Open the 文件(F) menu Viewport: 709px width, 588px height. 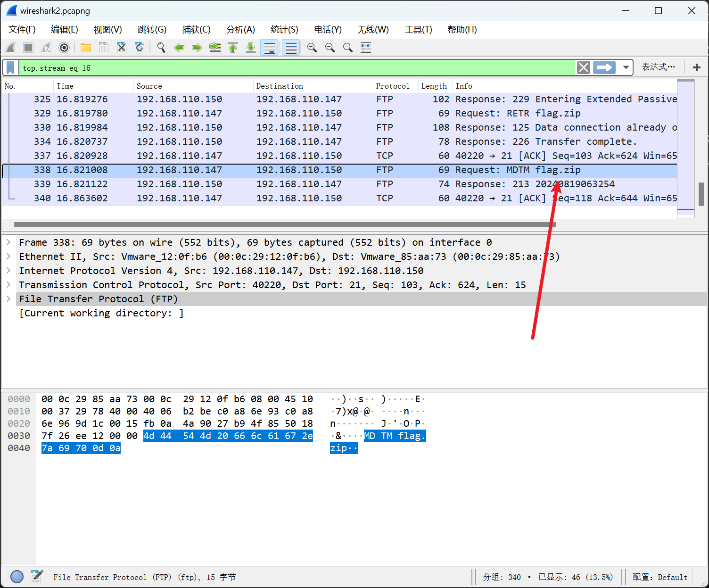pos(22,30)
